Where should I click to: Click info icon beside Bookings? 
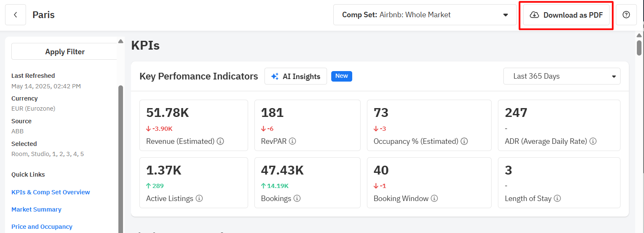point(297,199)
